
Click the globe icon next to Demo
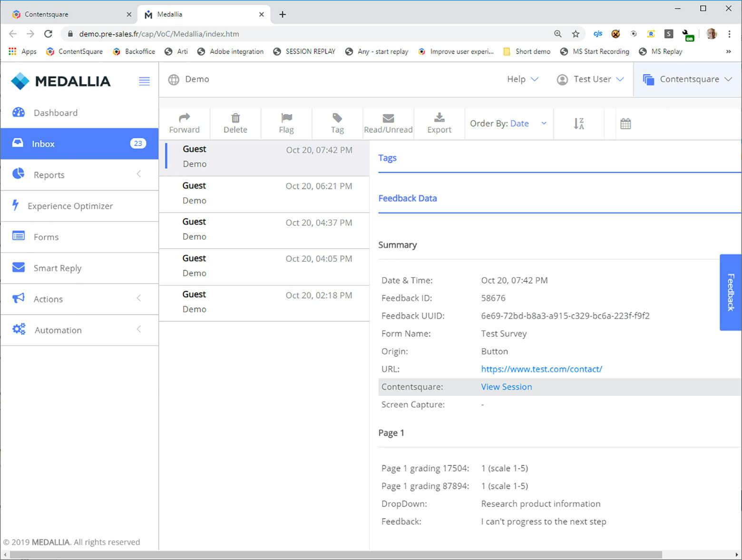tap(174, 79)
